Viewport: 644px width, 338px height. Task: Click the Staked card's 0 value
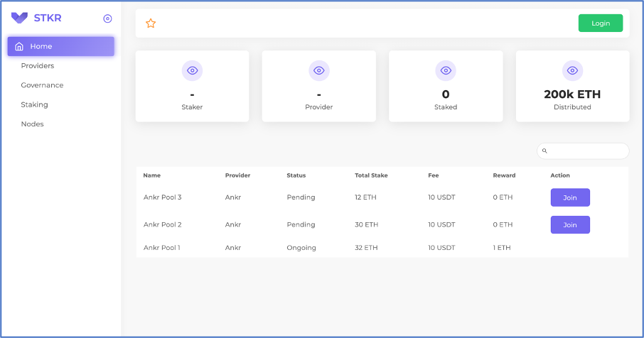[446, 94]
